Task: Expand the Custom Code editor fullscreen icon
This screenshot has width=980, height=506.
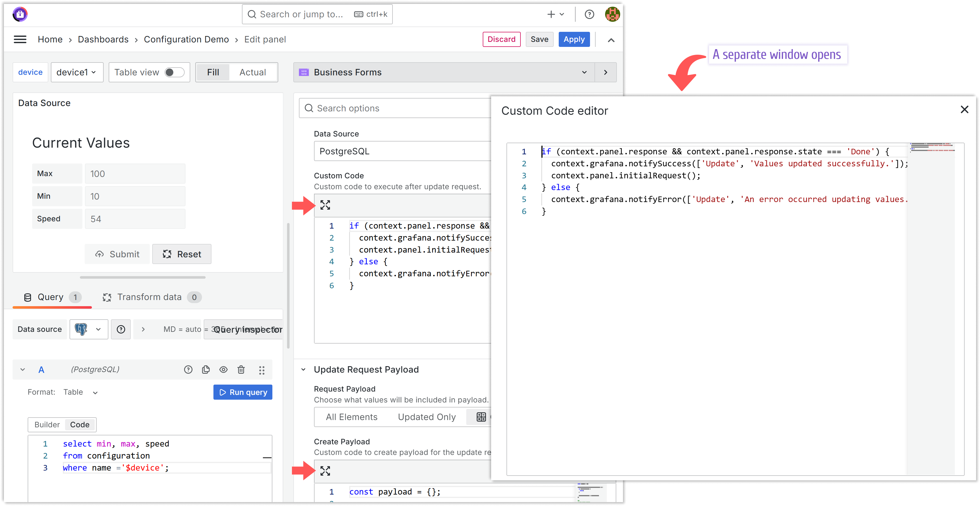Action: tap(325, 205)
